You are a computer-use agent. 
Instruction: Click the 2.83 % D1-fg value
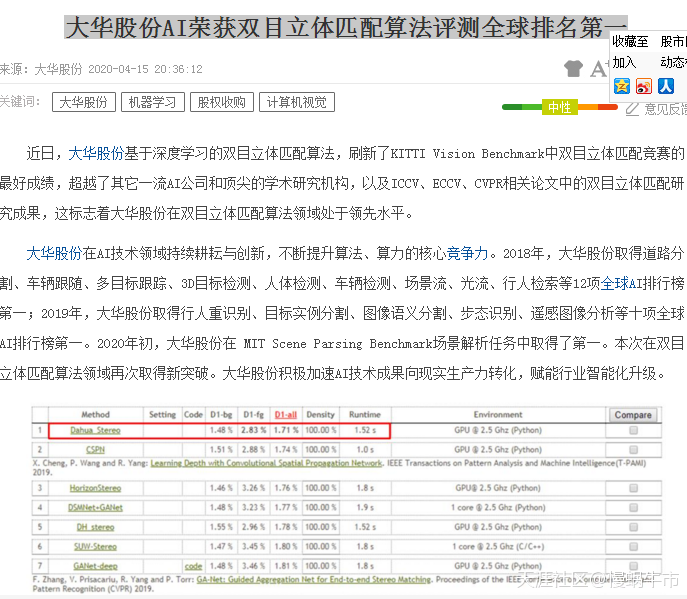coord(254,430)
